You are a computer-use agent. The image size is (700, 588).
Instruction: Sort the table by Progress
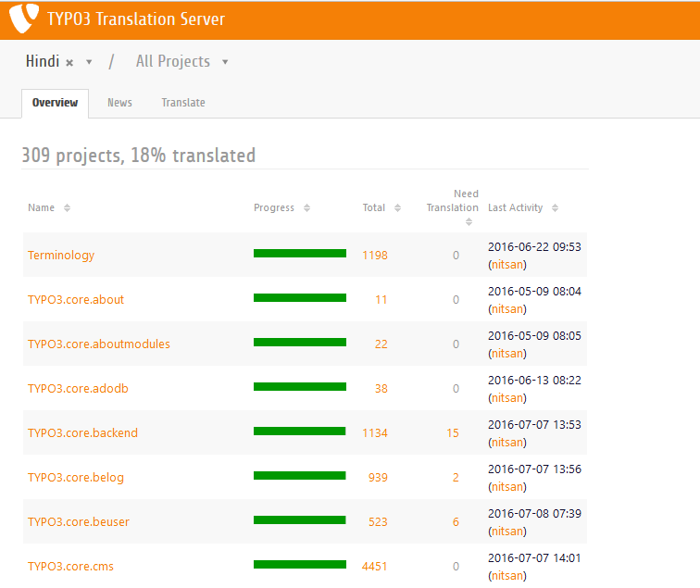(x=306, y=207)
